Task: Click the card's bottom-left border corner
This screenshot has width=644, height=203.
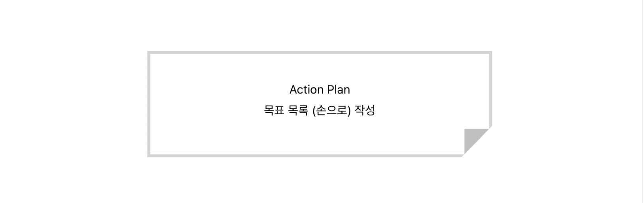Action: pos(149,156)
